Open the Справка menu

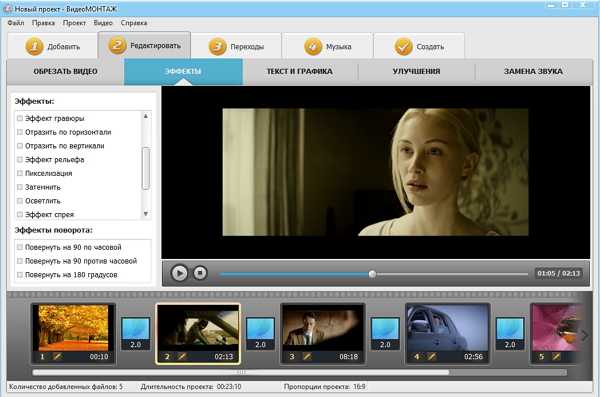point(134,23)
